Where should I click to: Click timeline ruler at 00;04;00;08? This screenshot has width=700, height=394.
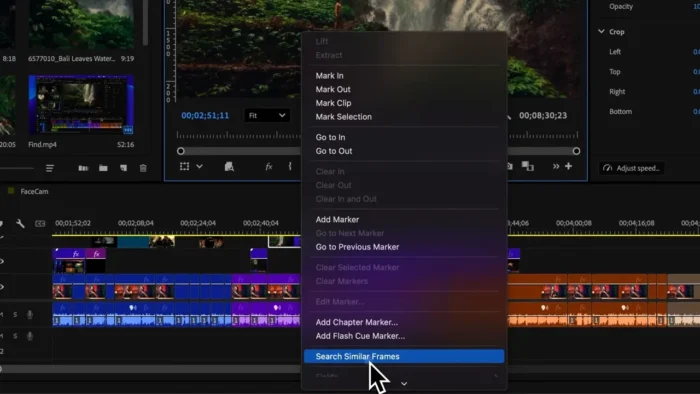(x=574, y=223)
